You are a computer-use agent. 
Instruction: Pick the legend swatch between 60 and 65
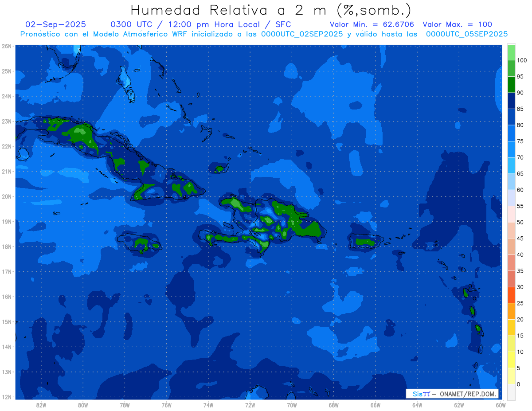[x=511, y=181]
